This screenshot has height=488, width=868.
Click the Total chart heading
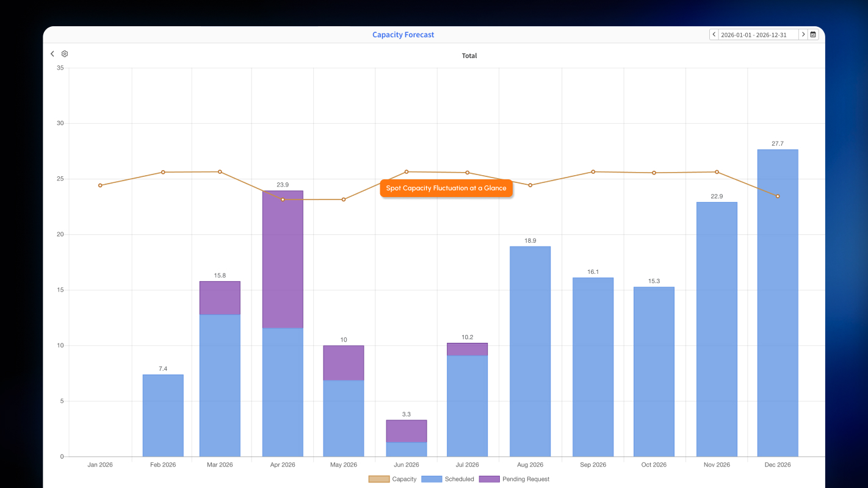[469, 56]
